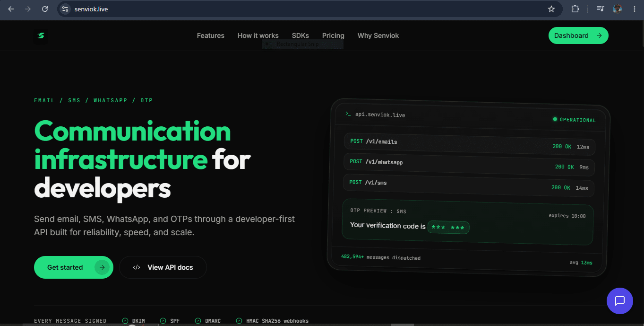Click the OPERATIONAL status label

(x=578, y=120)
